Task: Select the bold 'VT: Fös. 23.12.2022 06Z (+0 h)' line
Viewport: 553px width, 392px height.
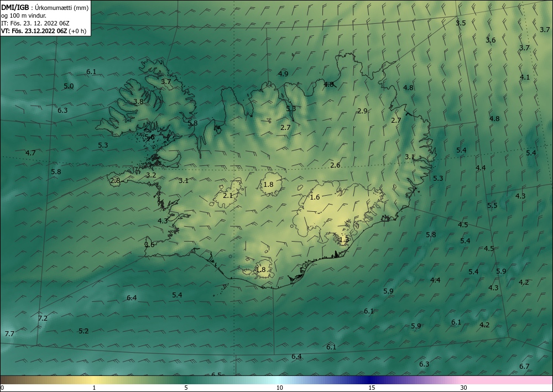Action: point(44,31)
